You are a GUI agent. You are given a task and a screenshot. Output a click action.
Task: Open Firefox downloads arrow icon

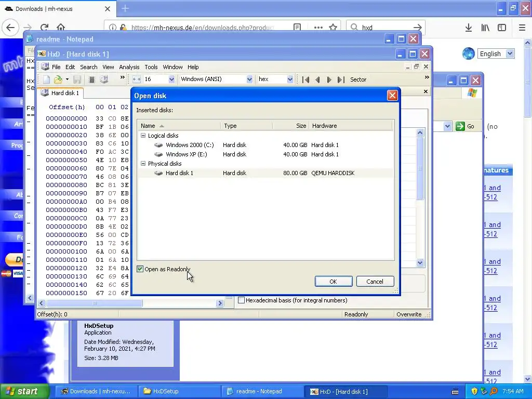(x=469, y=28)
